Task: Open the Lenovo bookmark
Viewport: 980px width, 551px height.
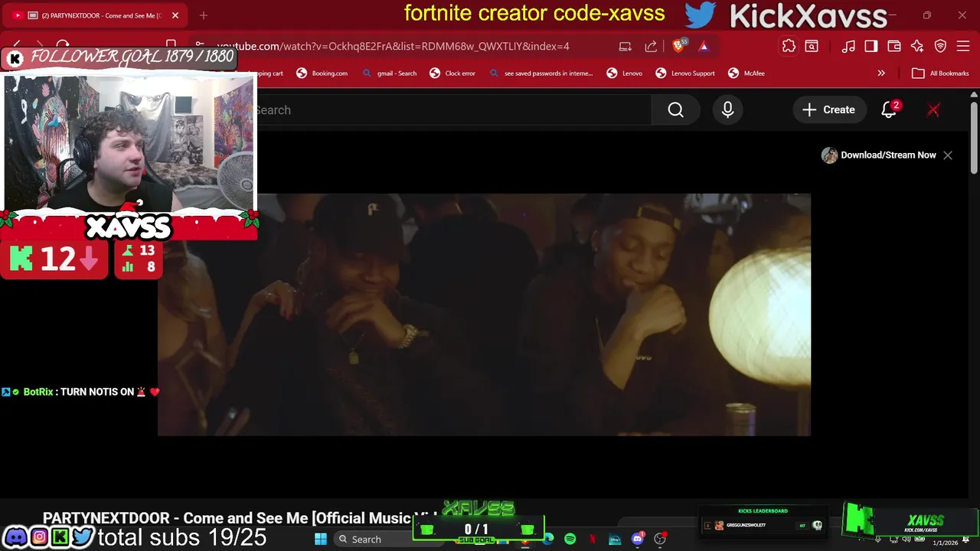Action: (625, 73)
